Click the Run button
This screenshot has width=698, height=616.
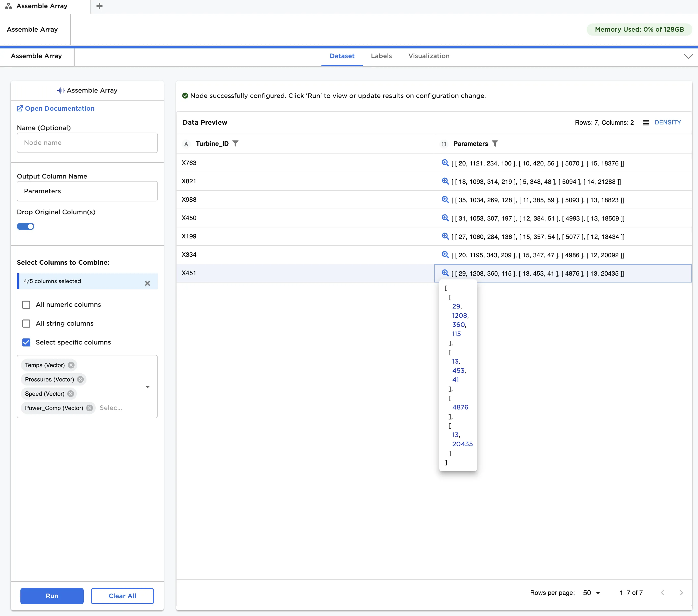click(x=52, y=596)
